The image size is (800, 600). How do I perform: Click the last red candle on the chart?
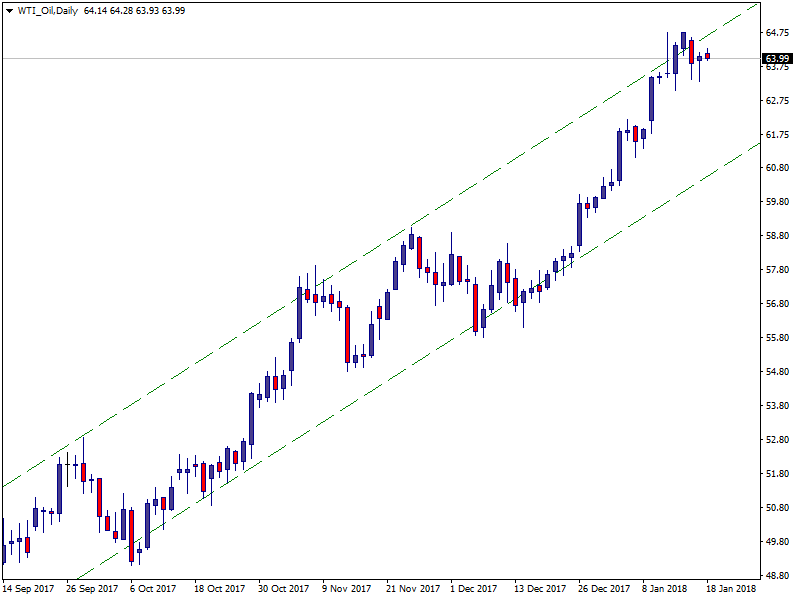(707, 56)
